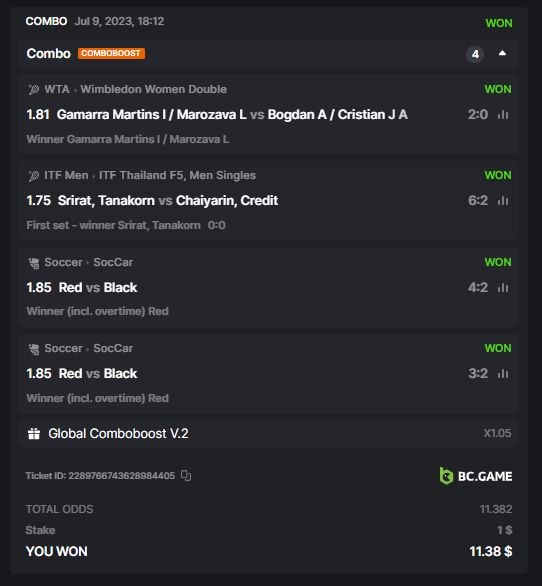The image size is (542, 586).
Task: Click the Ticket ID number text
Action: (121, 476)
